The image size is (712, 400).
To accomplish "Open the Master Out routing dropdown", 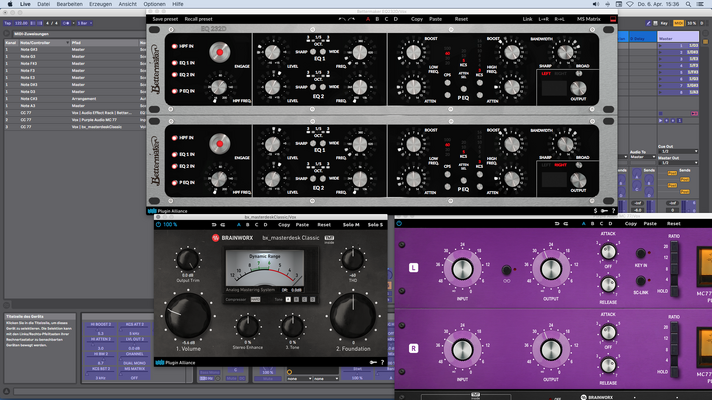I will coord(677,163).
